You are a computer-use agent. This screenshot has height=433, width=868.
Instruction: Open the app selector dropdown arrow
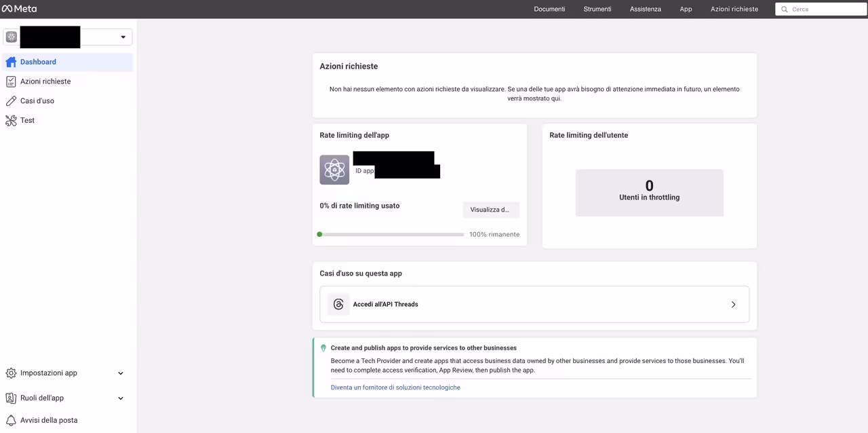(123, 37)
